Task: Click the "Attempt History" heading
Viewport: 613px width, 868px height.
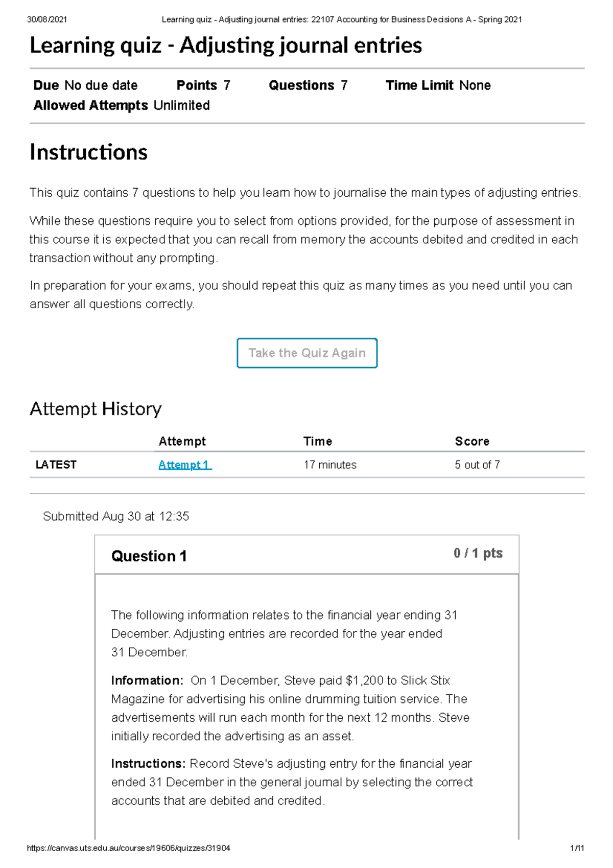Action: tap(96, 408)
